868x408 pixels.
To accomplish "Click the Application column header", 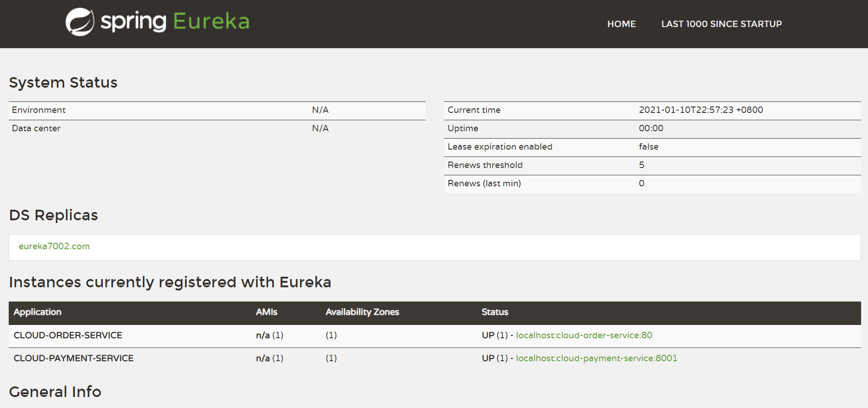I will pyautogui.click(x=38, y=312).
